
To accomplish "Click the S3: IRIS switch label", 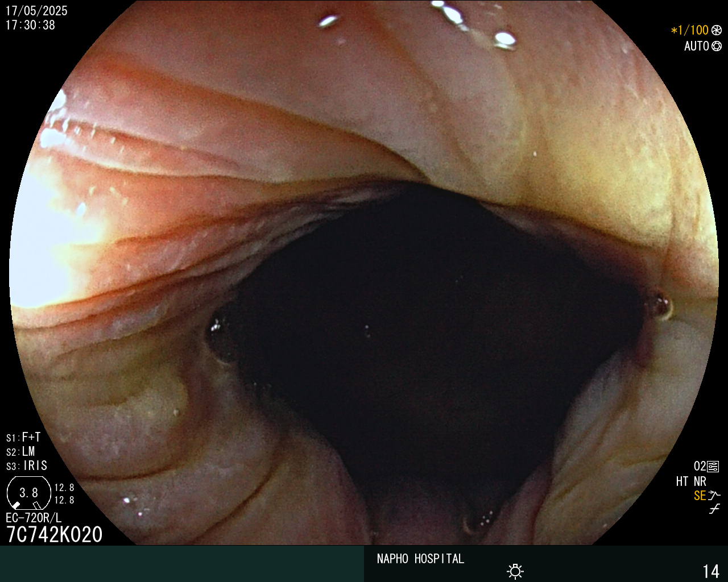I will 27,465.
